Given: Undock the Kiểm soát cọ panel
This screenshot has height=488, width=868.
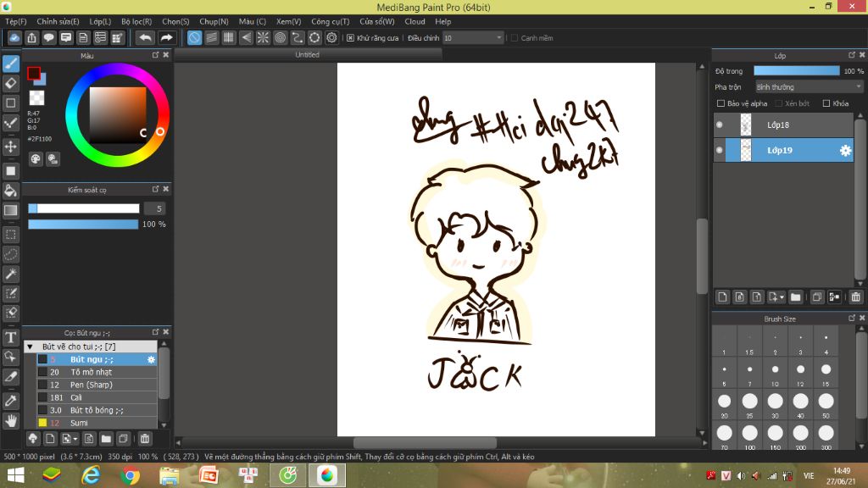Looking at the screenshot, I should 156,189.
